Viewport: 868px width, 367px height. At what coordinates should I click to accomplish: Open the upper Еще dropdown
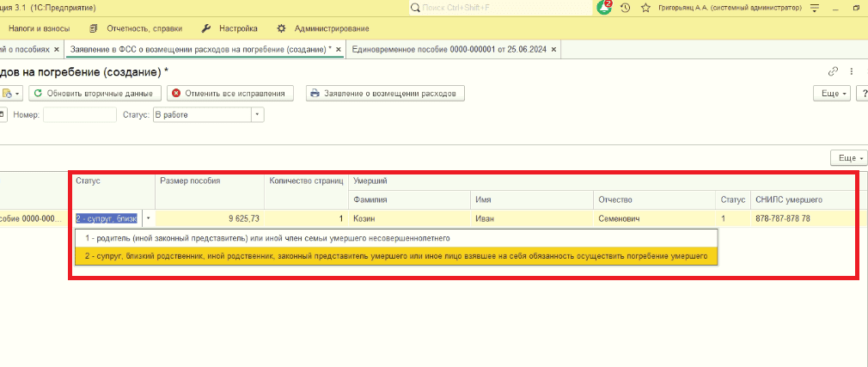click(831, 94)
